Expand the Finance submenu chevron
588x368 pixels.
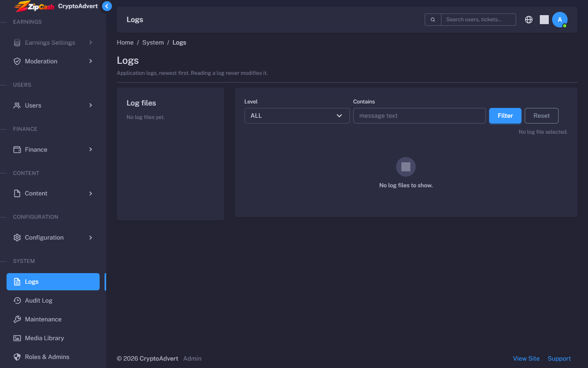[x=91, y=150]
